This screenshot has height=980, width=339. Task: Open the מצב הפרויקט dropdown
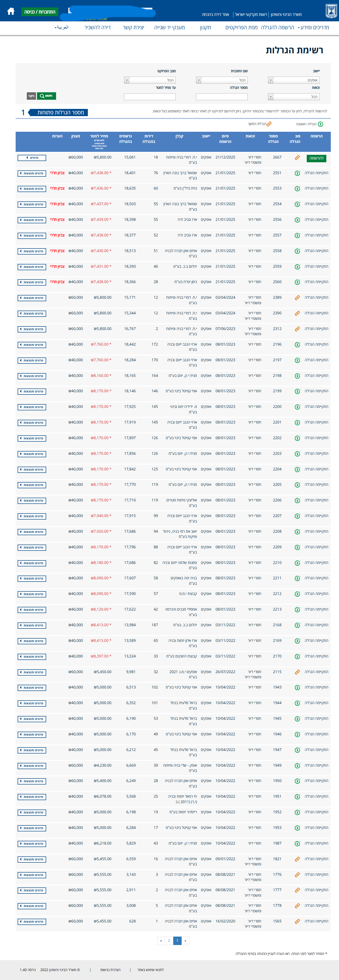(150, 80)
